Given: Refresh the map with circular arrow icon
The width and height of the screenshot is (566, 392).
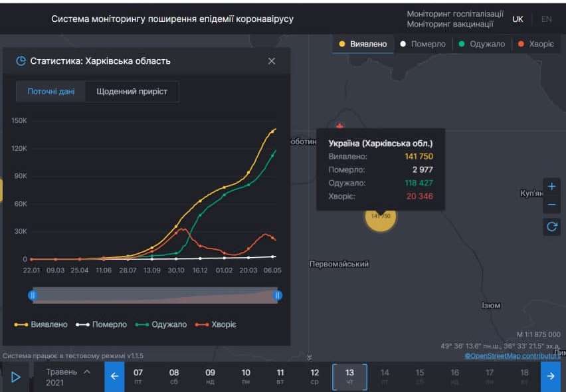Looking at the screenshot, I should coord(551,226).
